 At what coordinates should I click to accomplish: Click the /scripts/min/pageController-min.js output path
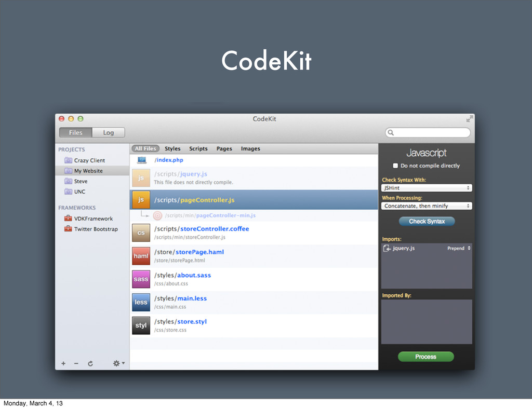click(x=210, y=215)
